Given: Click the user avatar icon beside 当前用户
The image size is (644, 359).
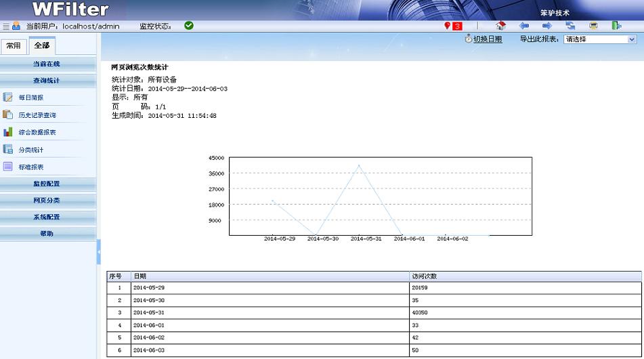Looking at the screenshot, I should click(x=16, y=26).
